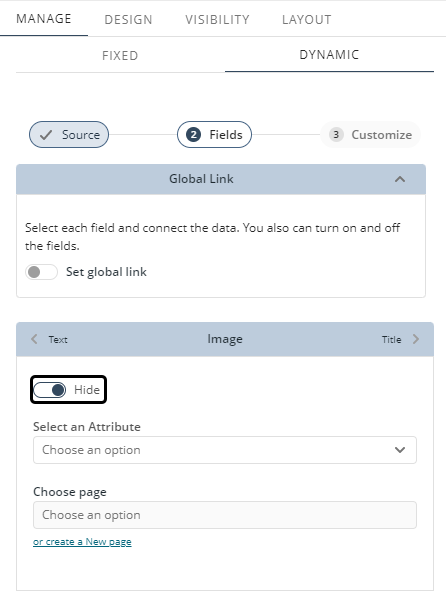Click the step 2 number badge
446x605 pixels.
(x=193, y=135)
